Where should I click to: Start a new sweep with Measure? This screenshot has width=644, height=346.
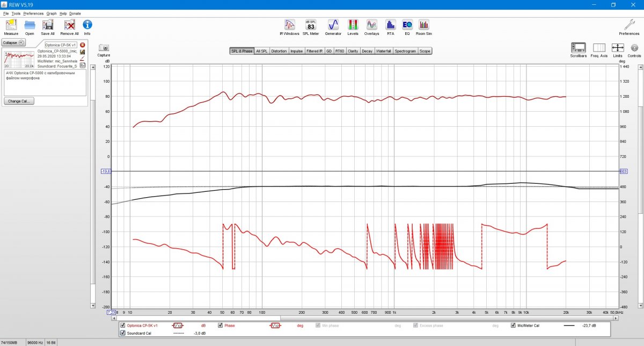coord(11,27)
